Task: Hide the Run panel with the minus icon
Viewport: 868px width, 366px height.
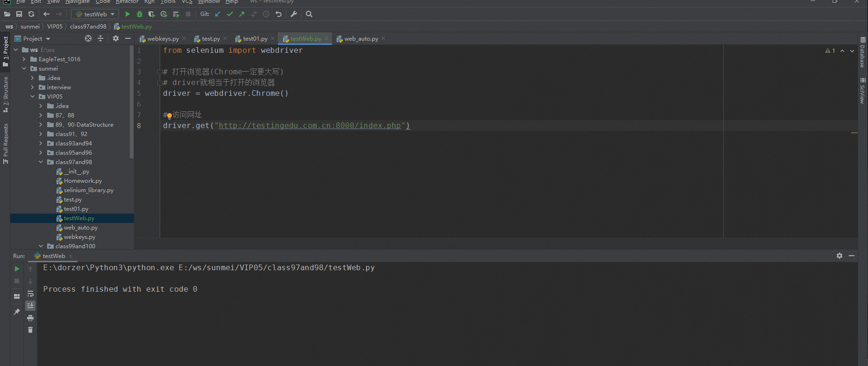Action: (852, 256)
